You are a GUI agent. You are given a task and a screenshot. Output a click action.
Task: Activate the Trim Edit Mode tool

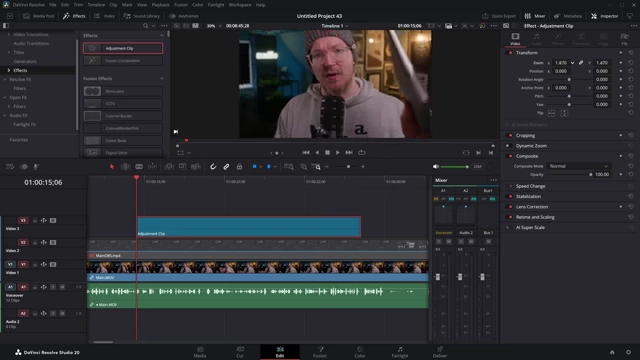[125, 167]
